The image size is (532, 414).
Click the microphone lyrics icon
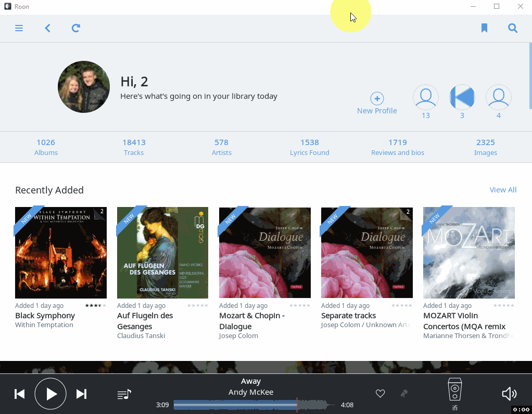click(404, 393)
